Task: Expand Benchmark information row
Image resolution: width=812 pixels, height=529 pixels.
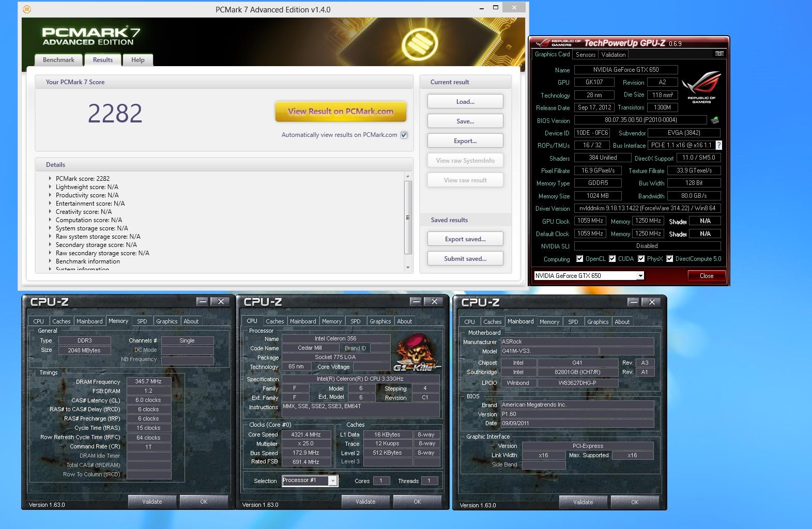Action: tap(50, 261)
